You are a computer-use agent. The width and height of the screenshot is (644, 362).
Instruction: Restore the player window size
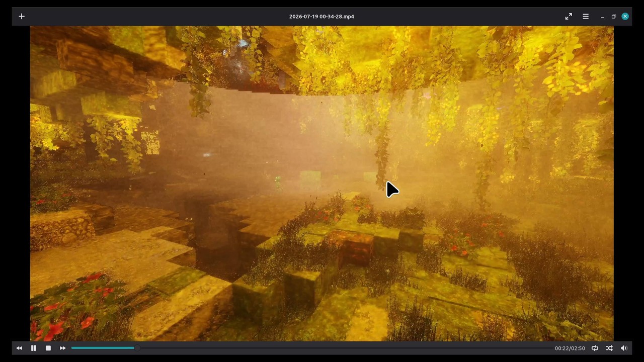pos(613,17)
